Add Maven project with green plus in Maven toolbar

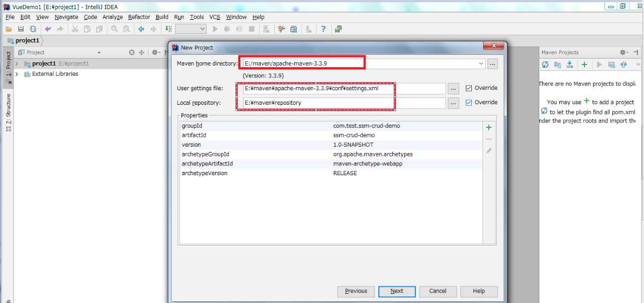(x=584, y=64)
